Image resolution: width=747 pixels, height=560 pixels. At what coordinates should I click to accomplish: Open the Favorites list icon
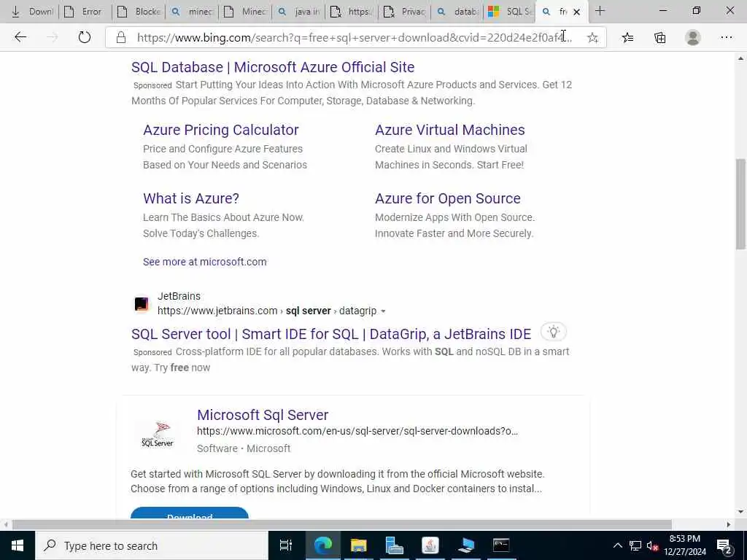[x=627, y=38]
